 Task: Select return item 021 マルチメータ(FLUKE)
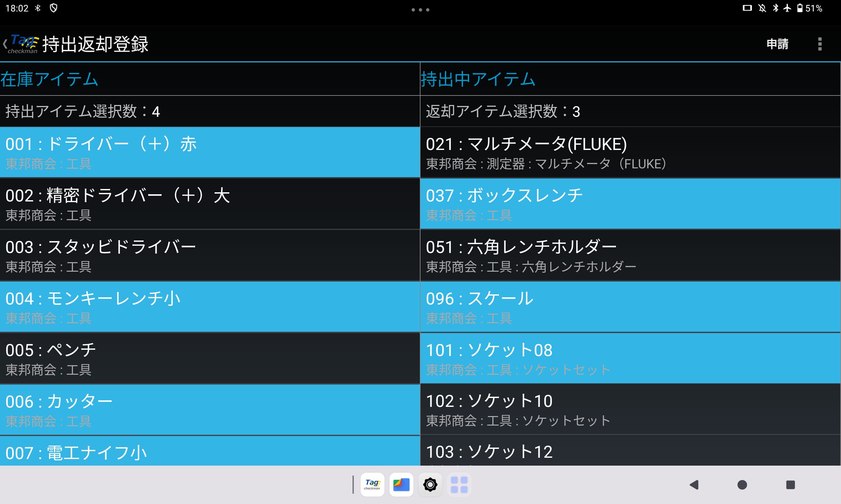point(630,153)
